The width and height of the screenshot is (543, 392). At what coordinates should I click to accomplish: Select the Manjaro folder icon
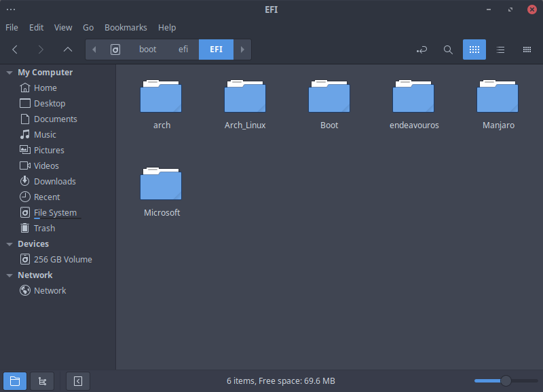click(x=498, y=96)
